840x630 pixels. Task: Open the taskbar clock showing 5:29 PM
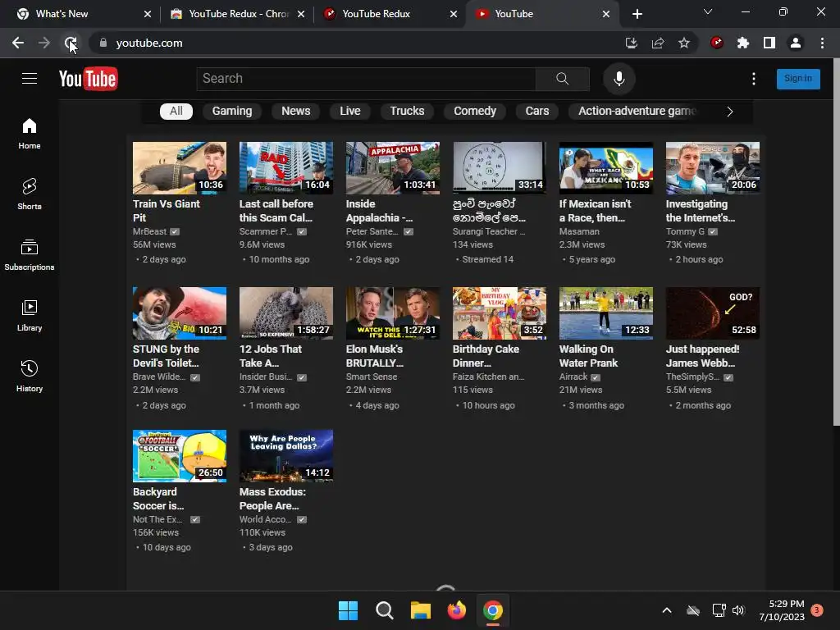coord(782,610)
